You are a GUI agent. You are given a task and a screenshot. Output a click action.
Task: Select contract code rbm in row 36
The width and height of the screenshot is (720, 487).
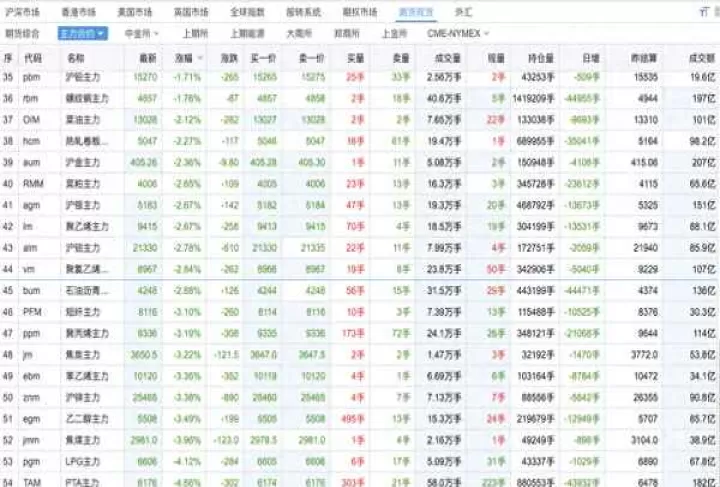pyautogui.click(x=30, y=98)
